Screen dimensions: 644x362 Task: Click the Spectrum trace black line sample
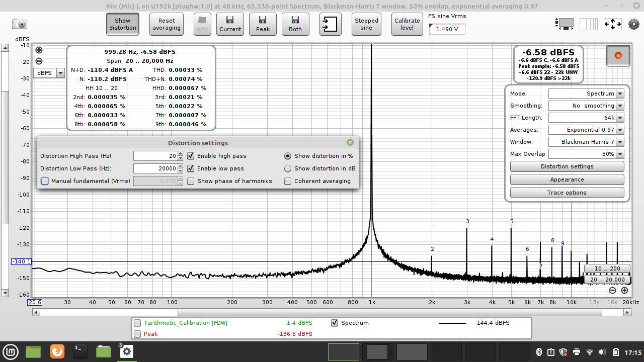coord(452,323)
